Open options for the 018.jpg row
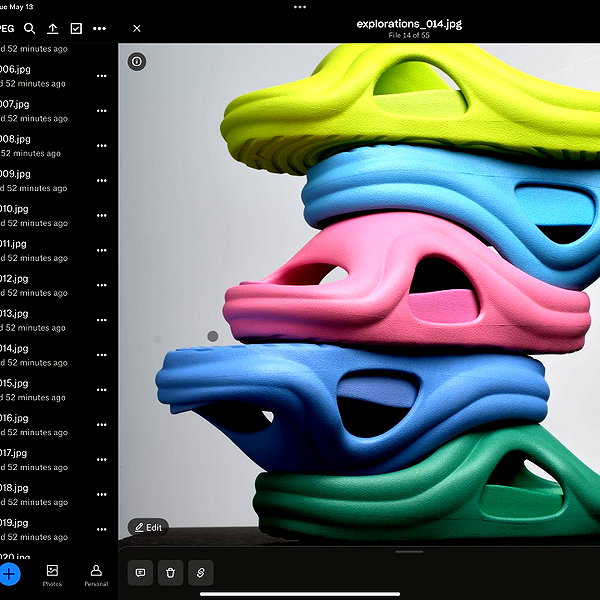 (102, 494)
